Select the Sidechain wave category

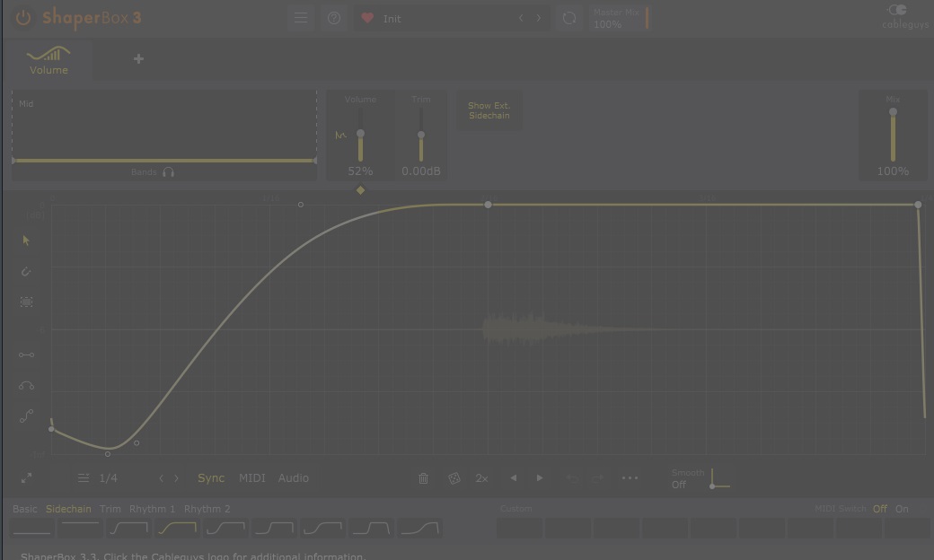pyautogui.click(x=68, y=508)
